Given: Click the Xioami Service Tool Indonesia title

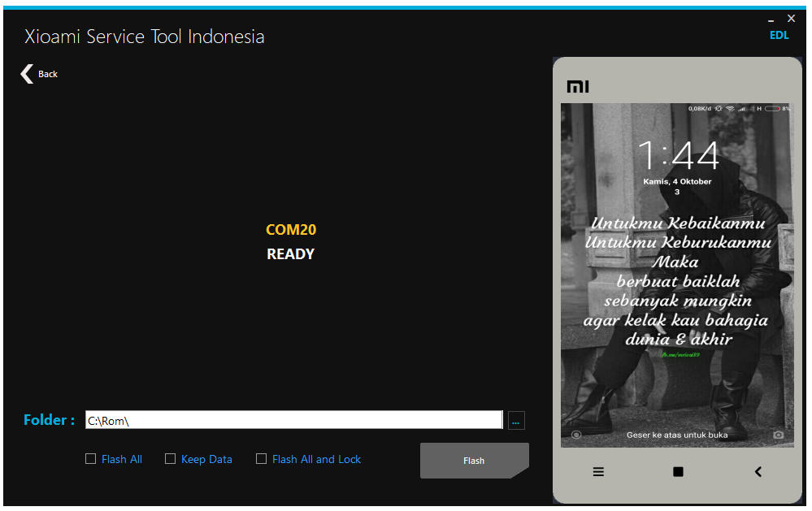Looking at the screenshot, I should click(x=145, y=37).
